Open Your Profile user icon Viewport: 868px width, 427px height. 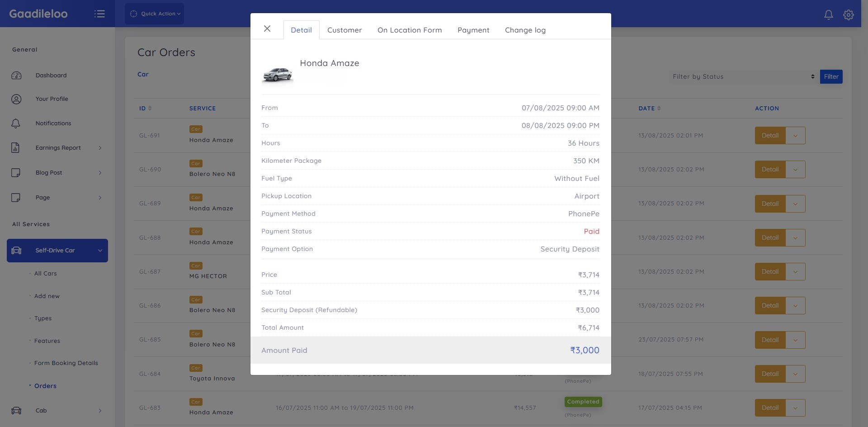16,99
